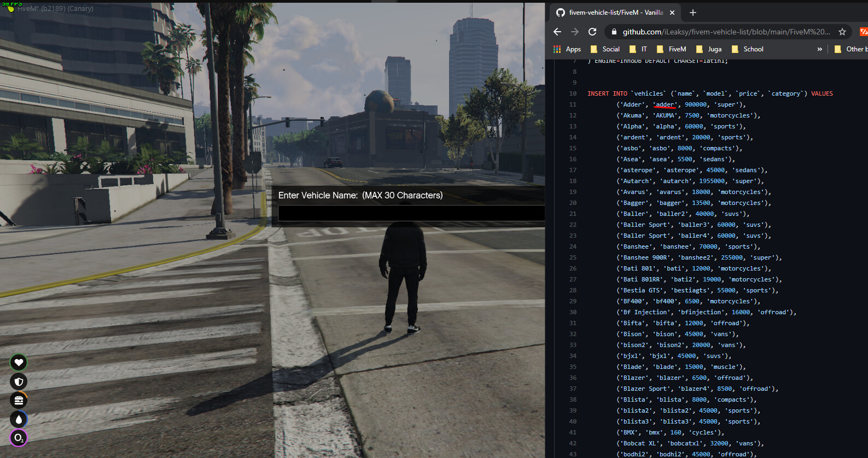Select line number 10 in the code
This screenshot has width=868, height=458.
click(x=573, y=93)
